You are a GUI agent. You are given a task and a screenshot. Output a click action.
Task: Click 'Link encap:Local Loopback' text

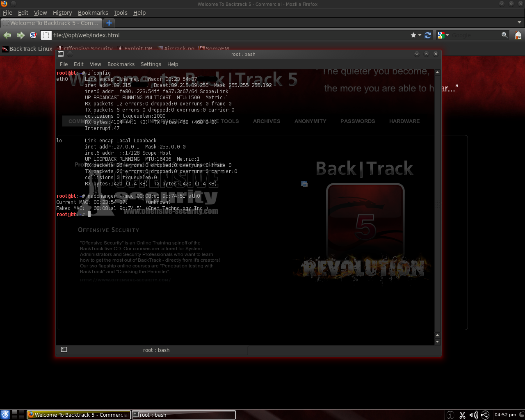point(121,141)
